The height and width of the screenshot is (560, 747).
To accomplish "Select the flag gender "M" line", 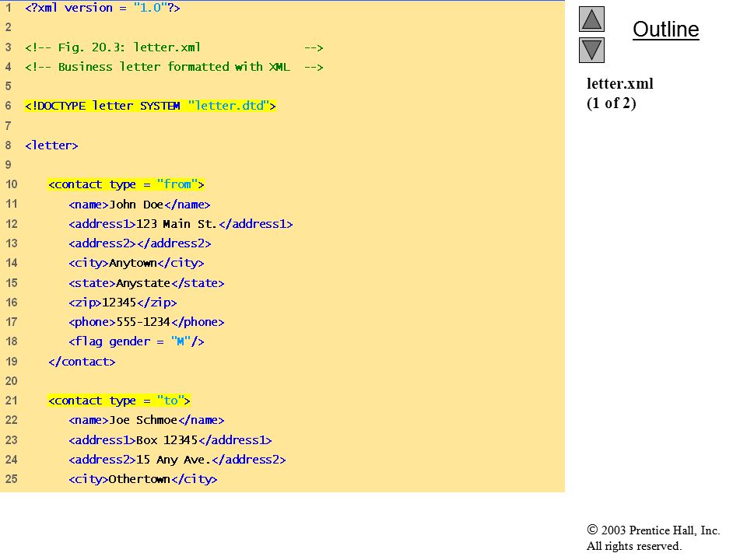I will point(136,342).
